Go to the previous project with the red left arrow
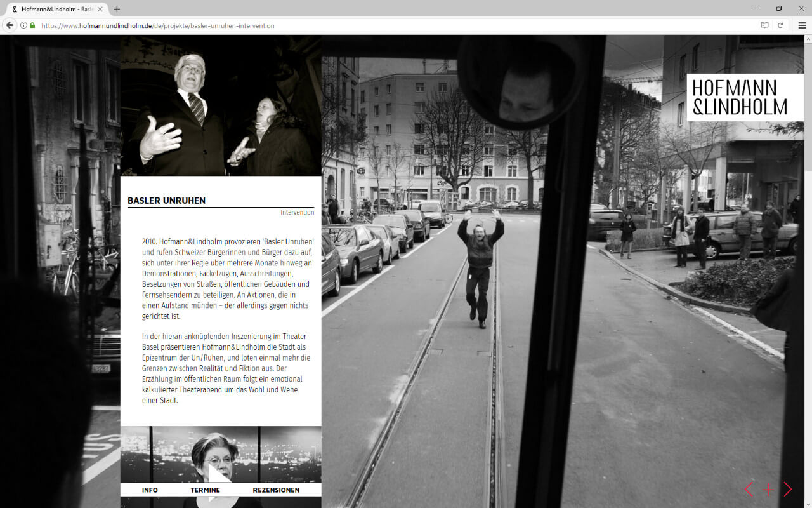This screenshot has width=812, height=508. point(749,489)
